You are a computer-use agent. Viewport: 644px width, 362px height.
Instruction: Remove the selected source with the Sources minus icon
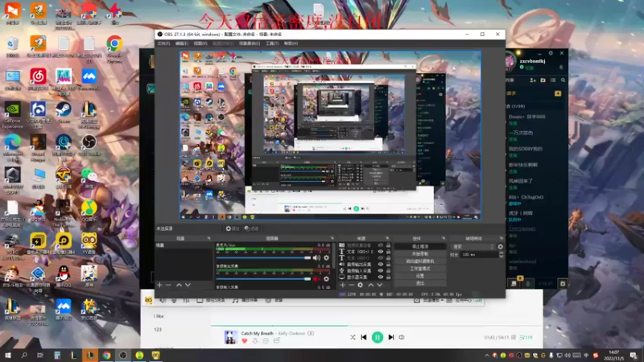point(352,285)
